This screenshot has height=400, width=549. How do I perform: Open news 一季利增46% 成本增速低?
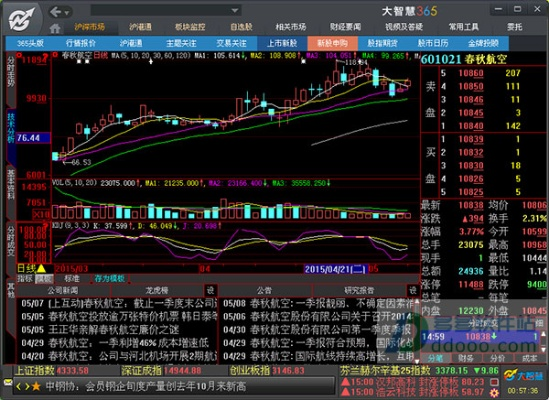click(128, 343)
